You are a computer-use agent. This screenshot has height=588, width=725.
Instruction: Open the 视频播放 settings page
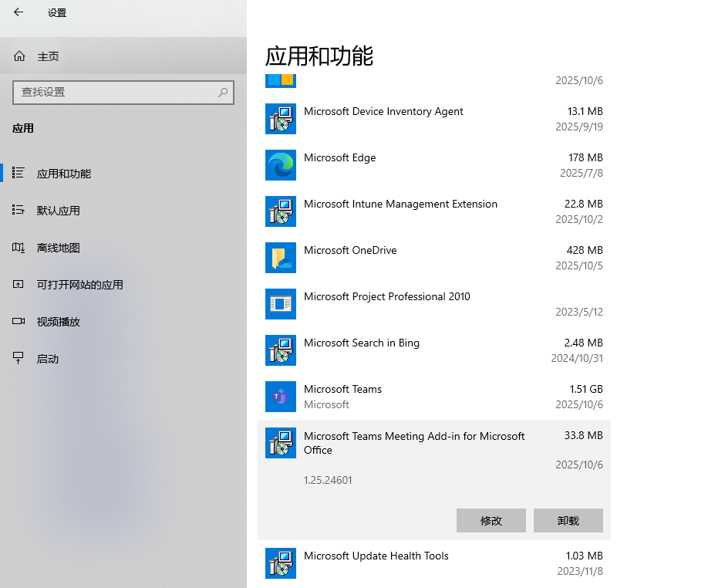59,322
